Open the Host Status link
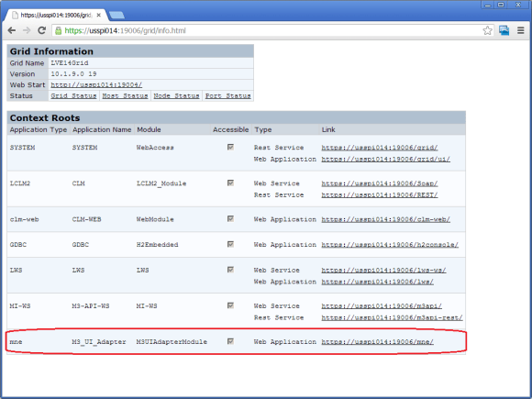532x399 pixels. tap(125, 96)
